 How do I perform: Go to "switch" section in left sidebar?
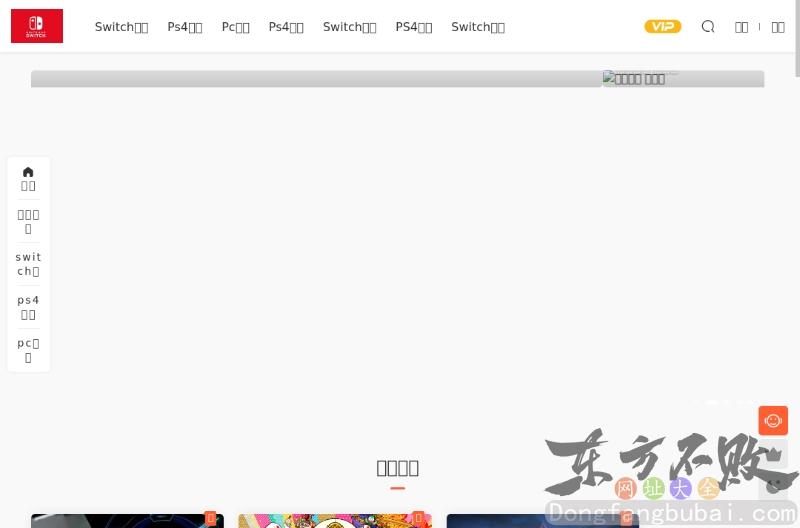click(x=28, y=264)
